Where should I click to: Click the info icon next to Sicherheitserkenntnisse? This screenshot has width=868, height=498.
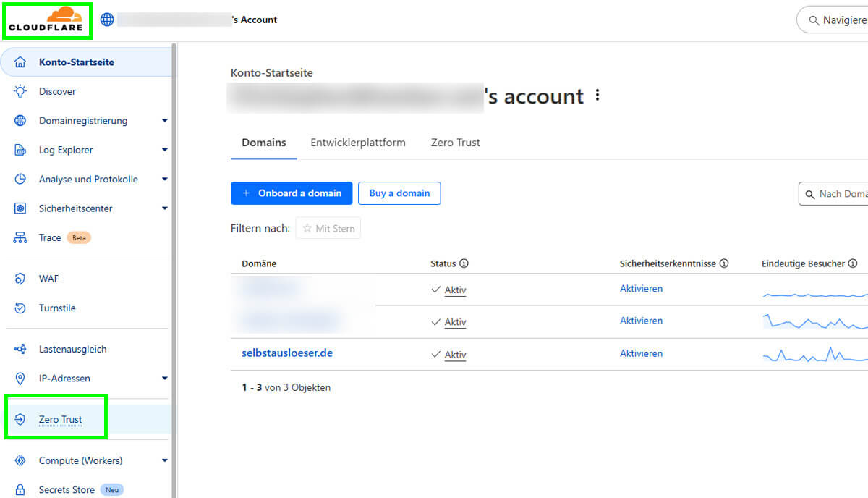[723, 263]
